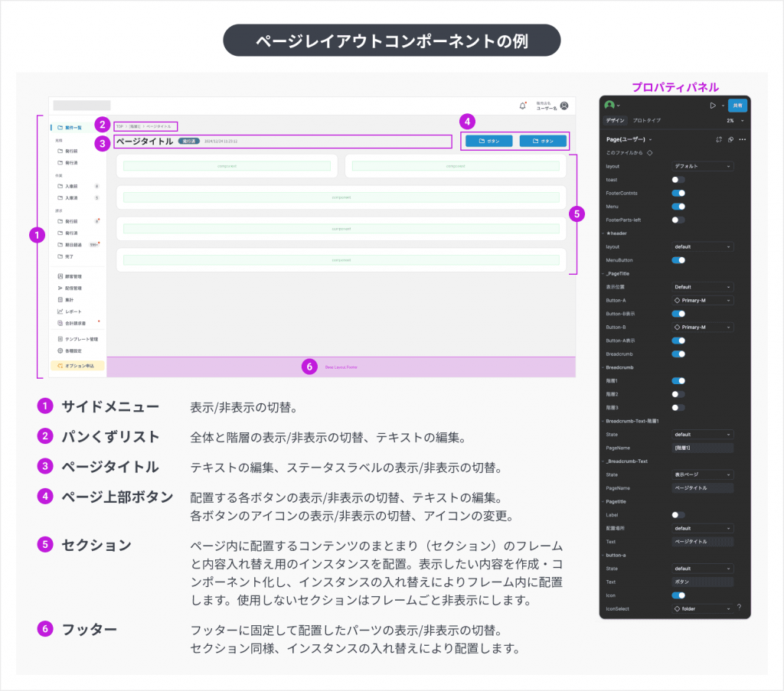Click the icon on the オプション申込 button

(x=60, y=366)
